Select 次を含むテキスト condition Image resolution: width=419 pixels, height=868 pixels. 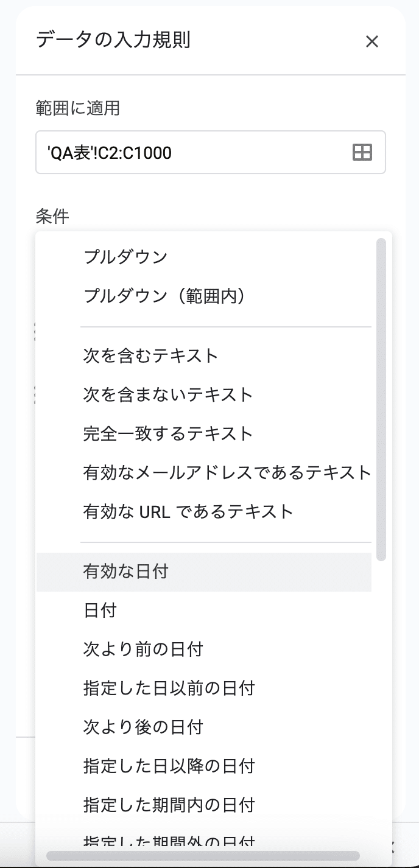(x=204, y=355)
